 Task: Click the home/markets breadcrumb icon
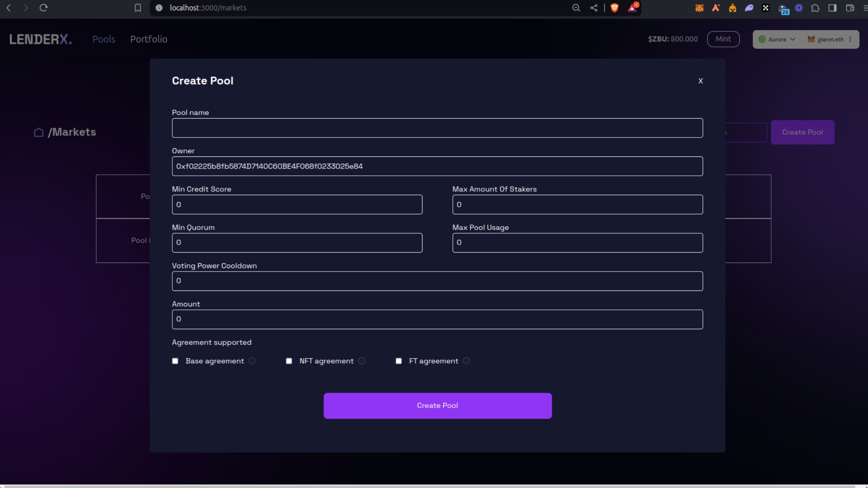pos(39,132)
